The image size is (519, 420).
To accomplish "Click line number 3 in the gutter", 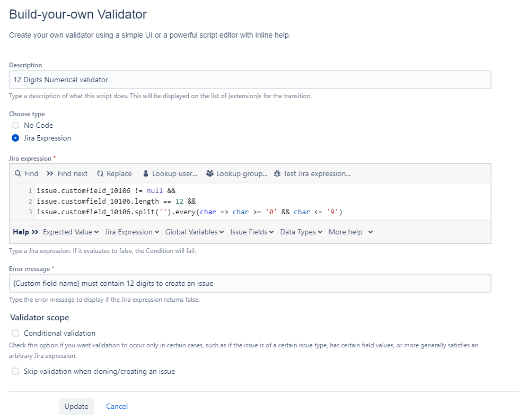I will pyautogui.click(x=30, y=212).
